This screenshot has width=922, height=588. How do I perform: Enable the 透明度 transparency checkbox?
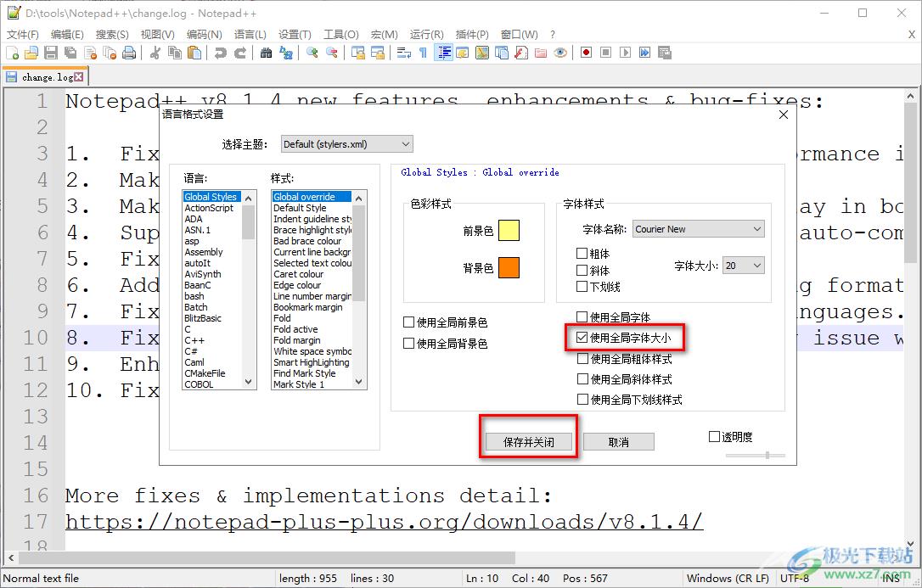coord(715,436)
